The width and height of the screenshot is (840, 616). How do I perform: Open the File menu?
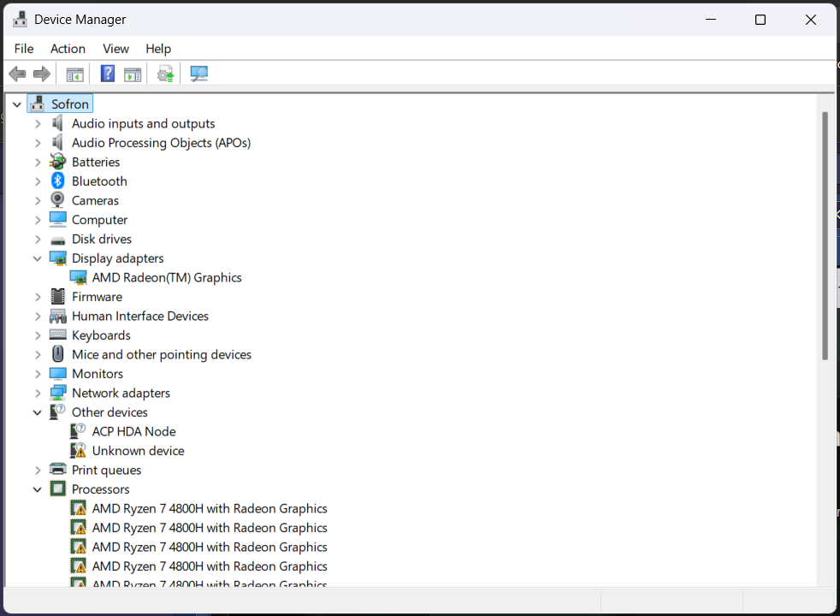[x=24, y=49]
